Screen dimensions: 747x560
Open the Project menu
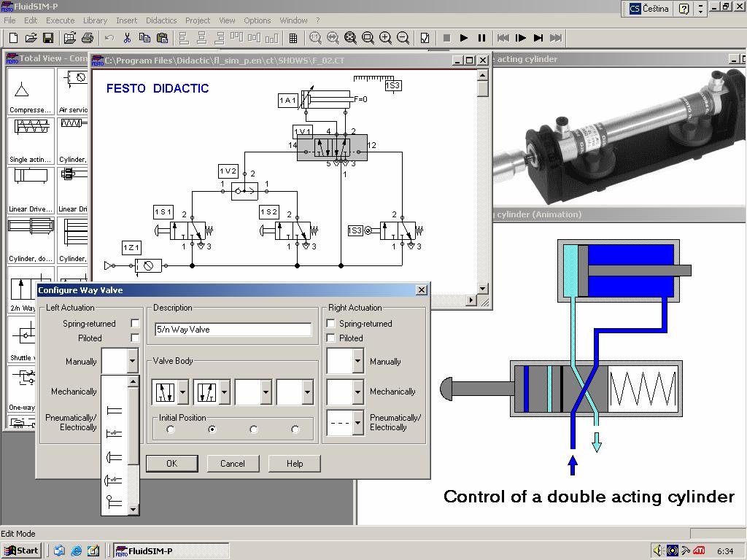coord(197,20)
